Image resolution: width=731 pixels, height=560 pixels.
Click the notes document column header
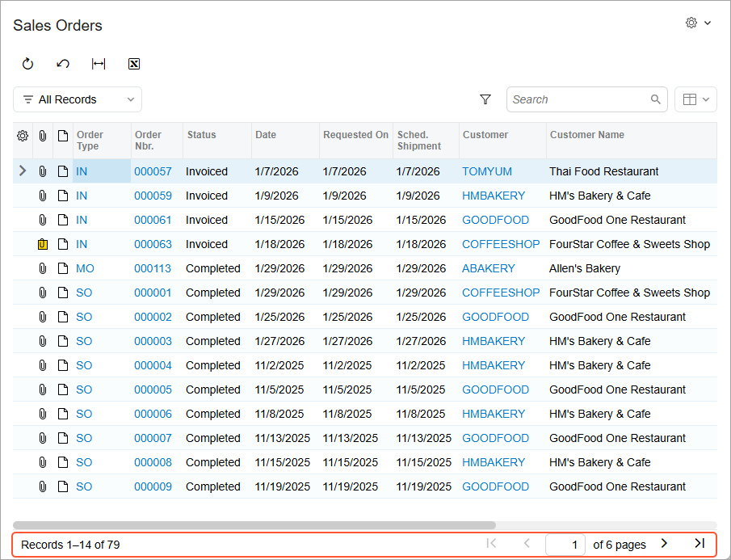point(63,136)
